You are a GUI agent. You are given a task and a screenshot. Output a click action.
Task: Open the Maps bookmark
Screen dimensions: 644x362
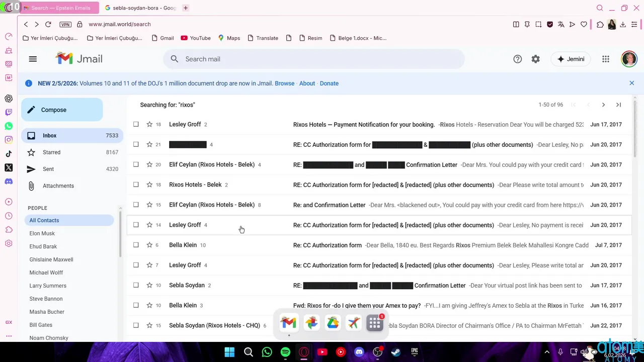[x=229, y=38]
